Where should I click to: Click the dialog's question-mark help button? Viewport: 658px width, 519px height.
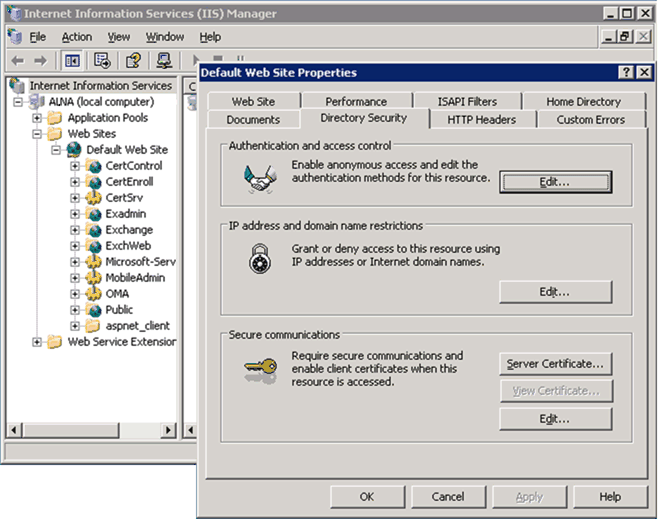(x=626, y=73)
